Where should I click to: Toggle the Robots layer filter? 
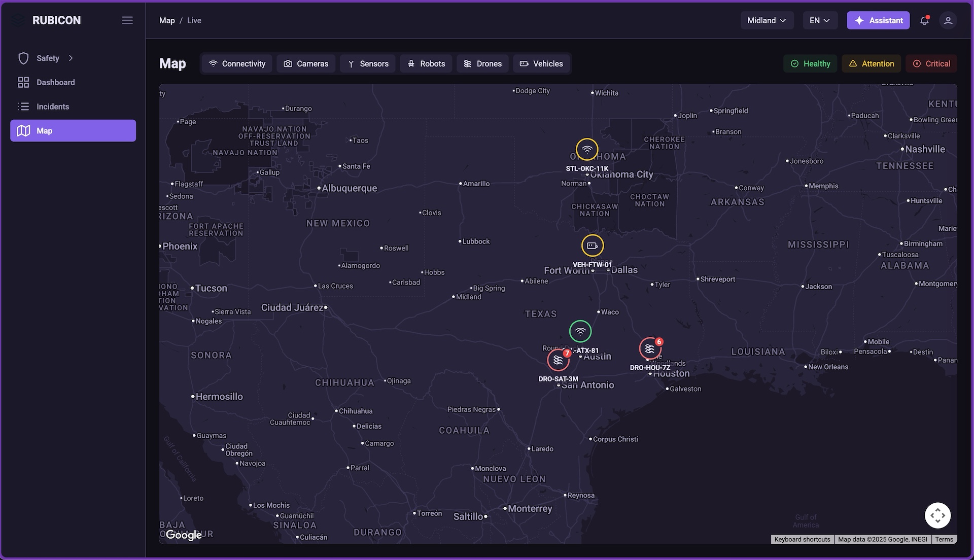(426, 63)
